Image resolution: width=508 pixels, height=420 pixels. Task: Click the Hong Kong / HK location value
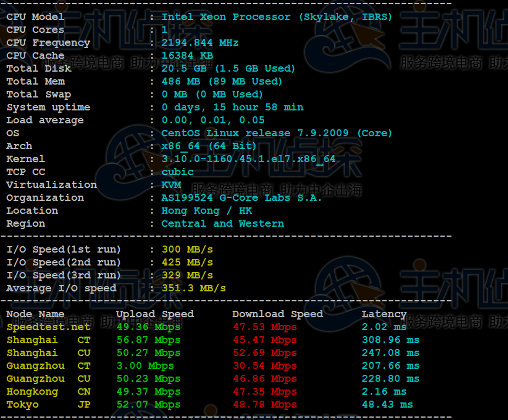[206, 211]
